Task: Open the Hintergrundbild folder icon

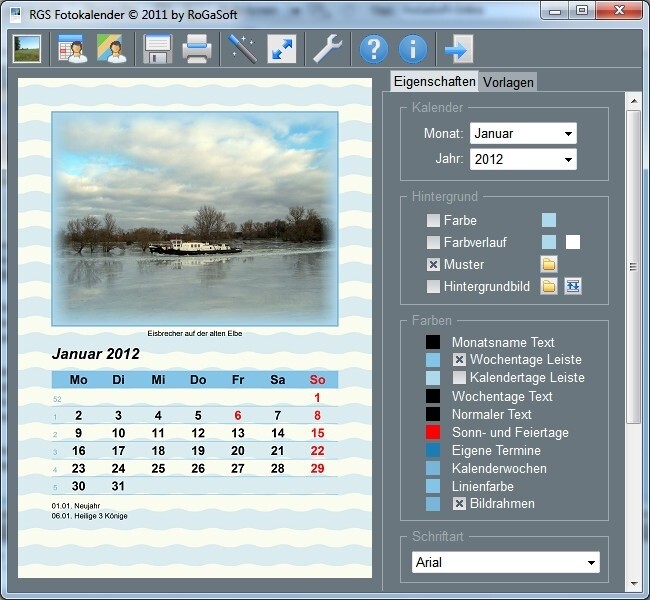Action: pyautogui.click(x=549, y=286)
